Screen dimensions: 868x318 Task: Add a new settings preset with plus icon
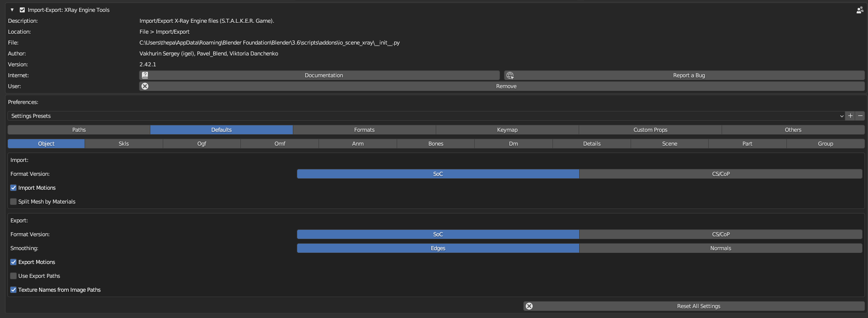(x=850, y=116)
